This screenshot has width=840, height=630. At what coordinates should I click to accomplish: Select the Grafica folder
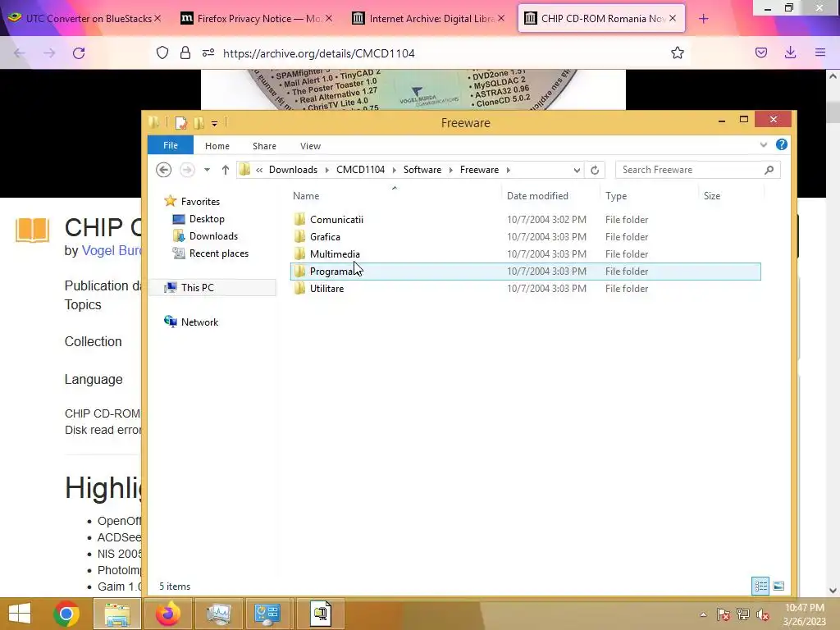(x=325, y=237)
